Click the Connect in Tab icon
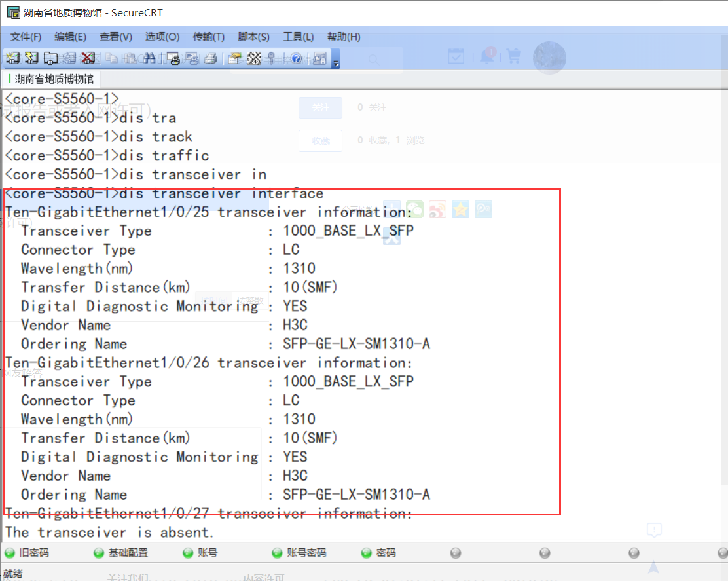728x581 pixels. pos(50,58)
